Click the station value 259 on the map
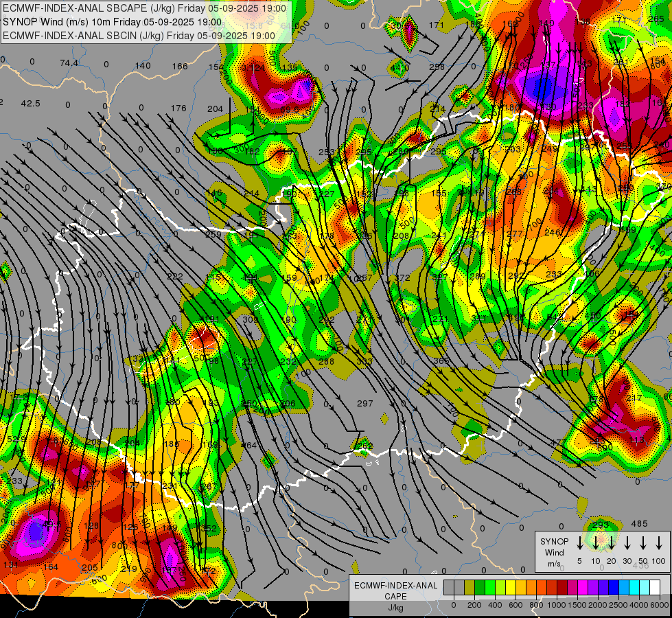672x618 pixels. coord(213,235)
